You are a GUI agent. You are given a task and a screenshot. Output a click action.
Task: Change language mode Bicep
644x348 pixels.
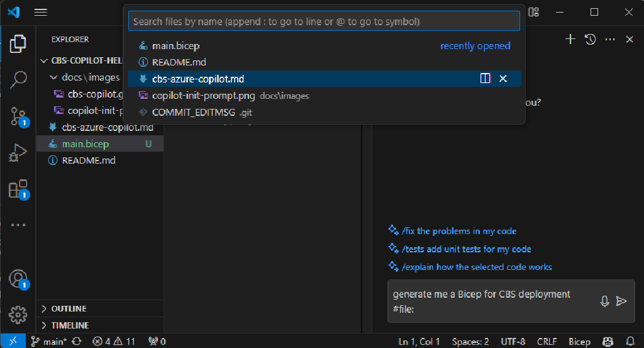point(579,342)
